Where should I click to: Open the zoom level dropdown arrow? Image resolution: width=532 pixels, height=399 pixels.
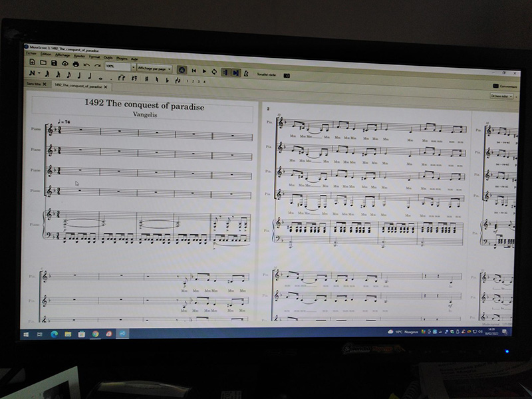coord(134,67)
